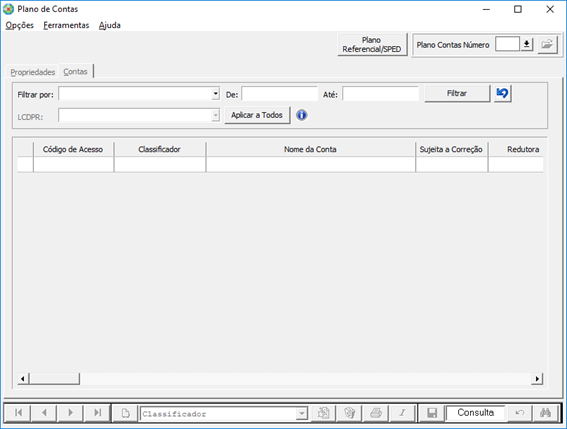This screenshot has height=429, width=567.
Task: Open the Classificador combo box at bottom
Action: click(x=301, y=413)
